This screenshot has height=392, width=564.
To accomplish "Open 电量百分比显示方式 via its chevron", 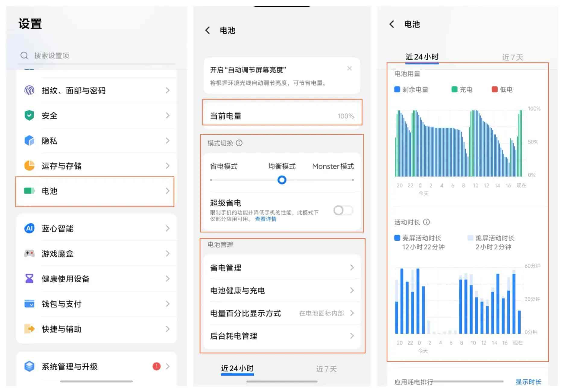I will click(352, 313).
